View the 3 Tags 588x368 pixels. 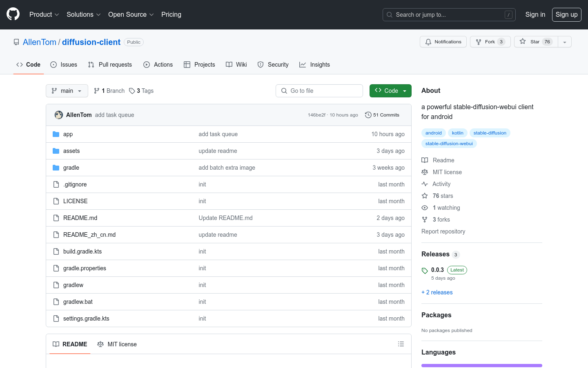coord(141,91)
